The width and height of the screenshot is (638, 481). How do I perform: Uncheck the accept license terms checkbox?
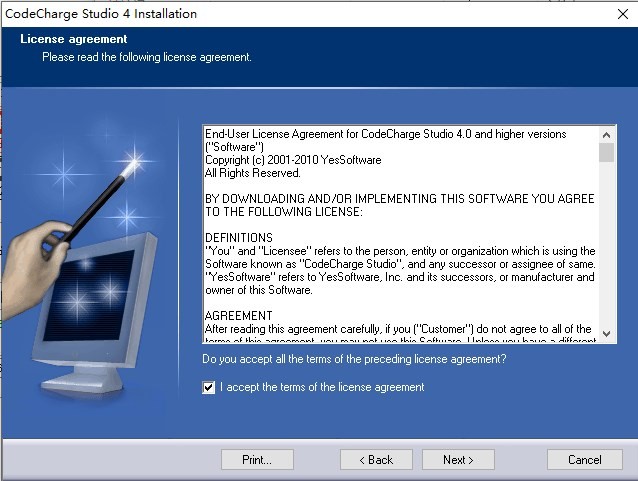pos(209,388)
